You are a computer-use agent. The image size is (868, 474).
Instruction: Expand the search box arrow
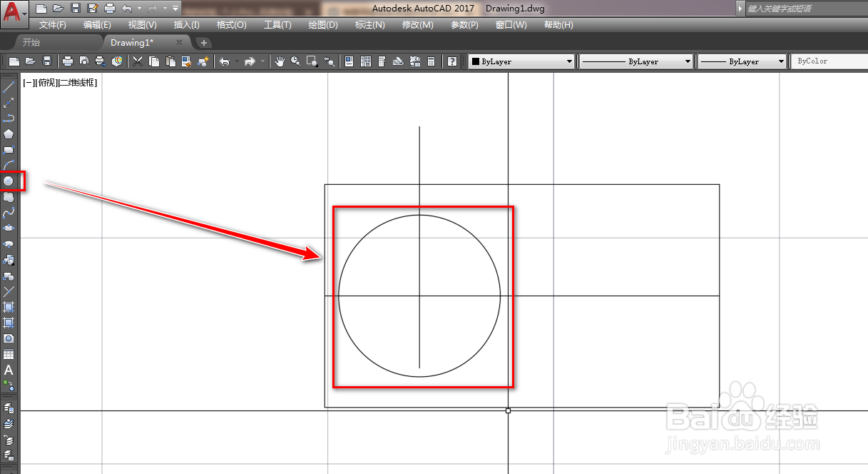(x=740, y=9)
